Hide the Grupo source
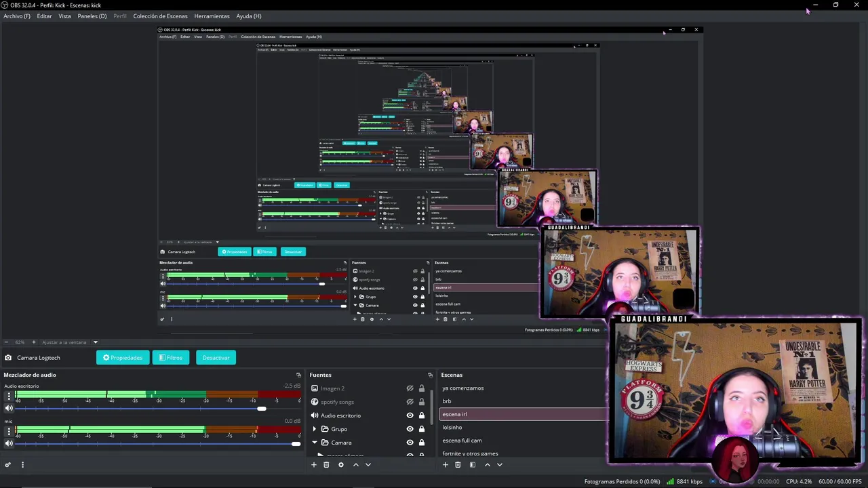The height and width of the screenshot is (488, 868). (x=410, y=429)
